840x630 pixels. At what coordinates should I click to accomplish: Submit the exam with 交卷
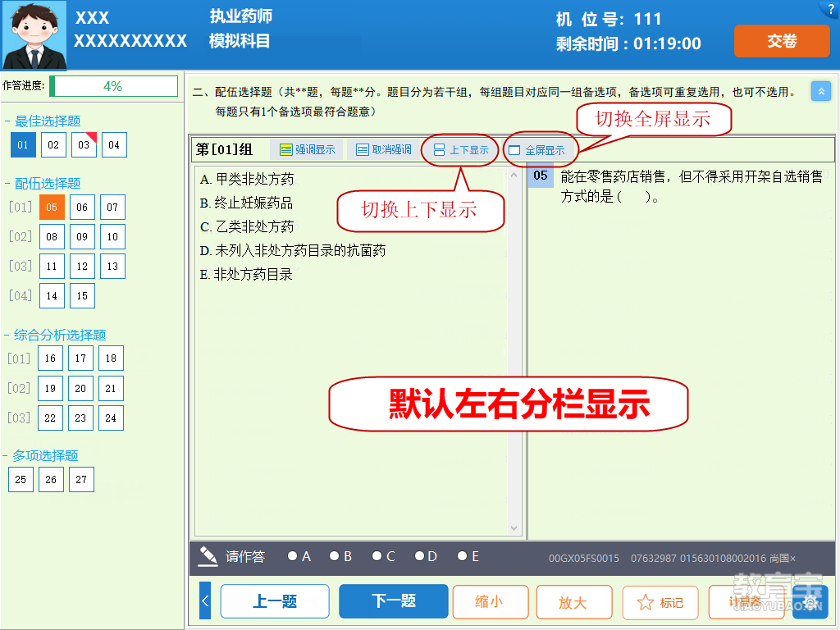click(781, 41)
